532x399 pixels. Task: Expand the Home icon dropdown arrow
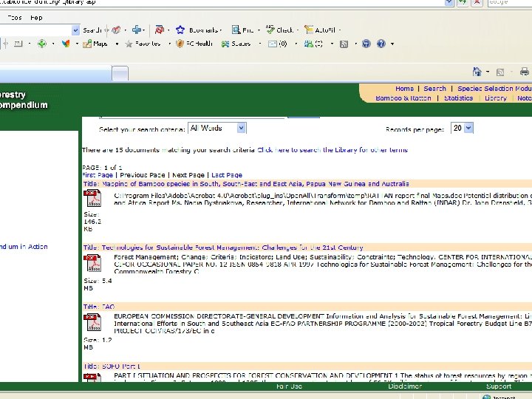488,72
